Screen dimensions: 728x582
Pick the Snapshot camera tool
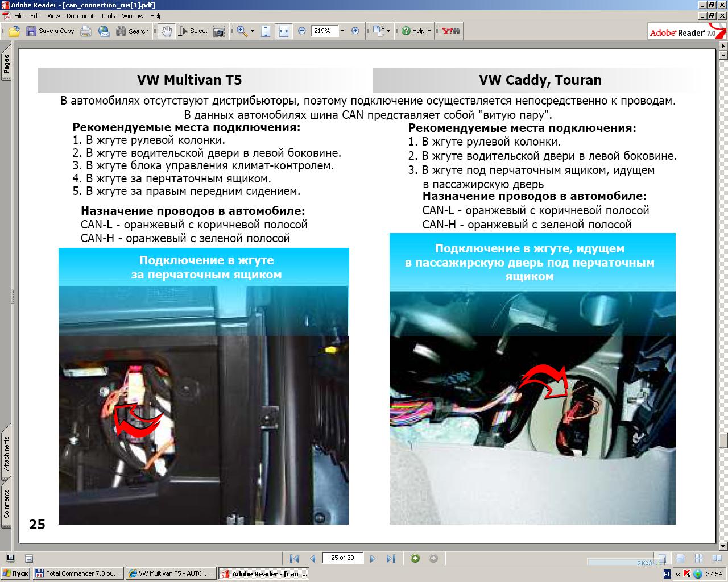219,31
